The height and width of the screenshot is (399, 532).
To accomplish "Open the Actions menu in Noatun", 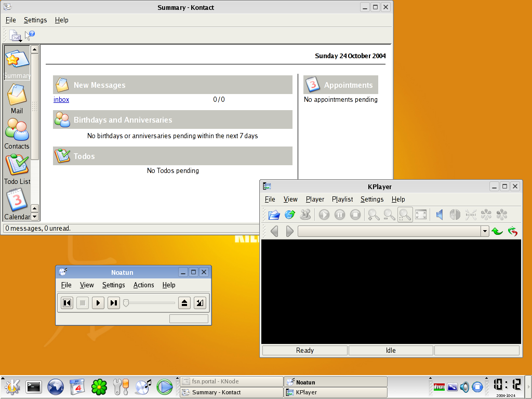I will click(x=143, y=285).
